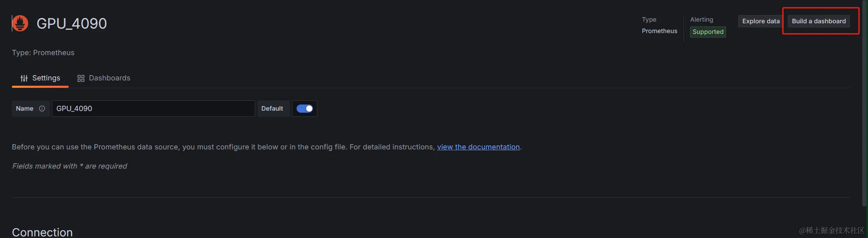Click the Alerting label in the header

click(x=702, y=20)
